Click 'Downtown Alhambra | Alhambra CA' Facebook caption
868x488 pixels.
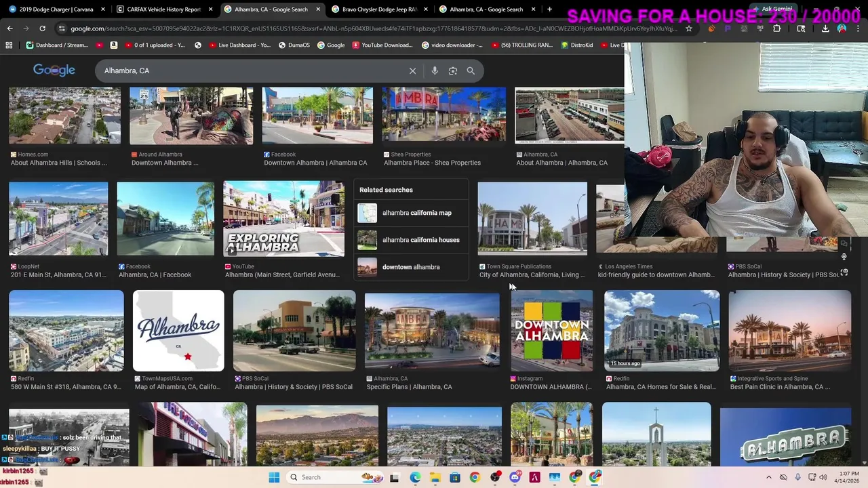[x=315, y=163]
